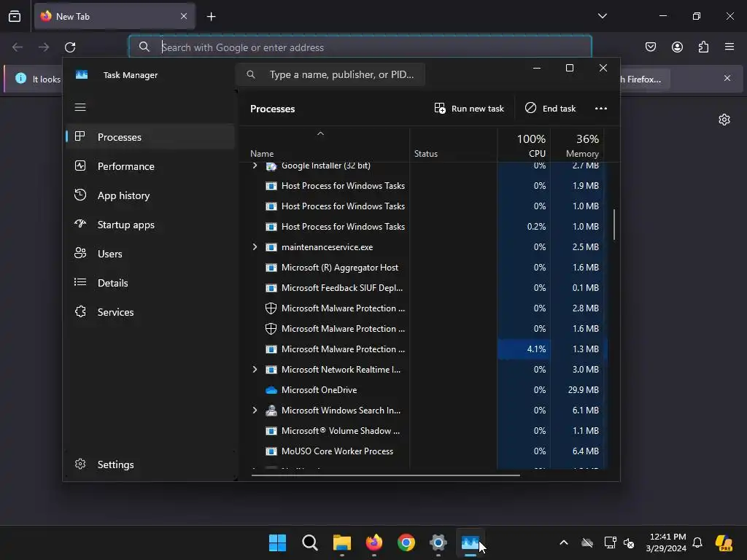Image resolution: width=747 pixels, height=560 pixels.
Task: Open clock and date in taskbar
Action: click(667, 542)
